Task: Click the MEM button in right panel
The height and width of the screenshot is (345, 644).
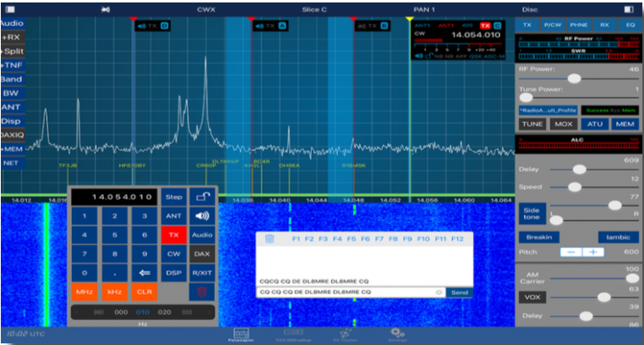Action: (625, 124)
